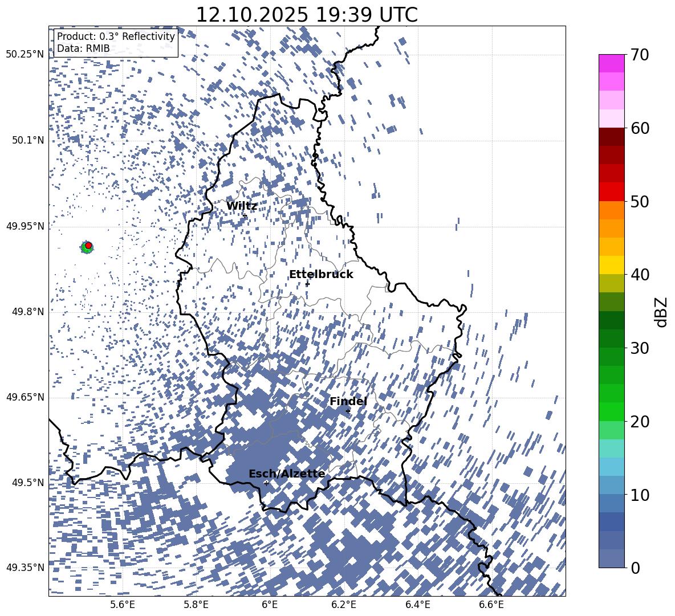This screenshot has height=616, width=675.
Task: Click the 5.6°E longitude label
Action: click(123, 605)
